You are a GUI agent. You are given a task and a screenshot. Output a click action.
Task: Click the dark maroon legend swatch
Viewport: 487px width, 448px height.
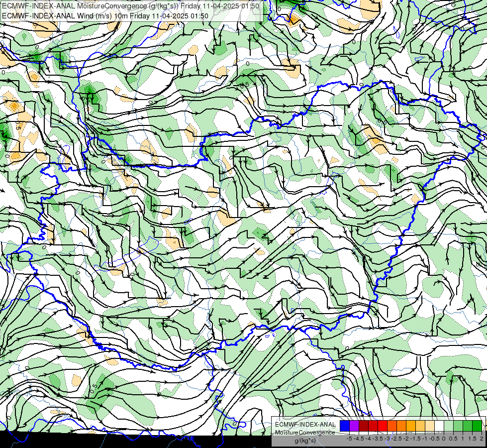[x=364, y=426]
